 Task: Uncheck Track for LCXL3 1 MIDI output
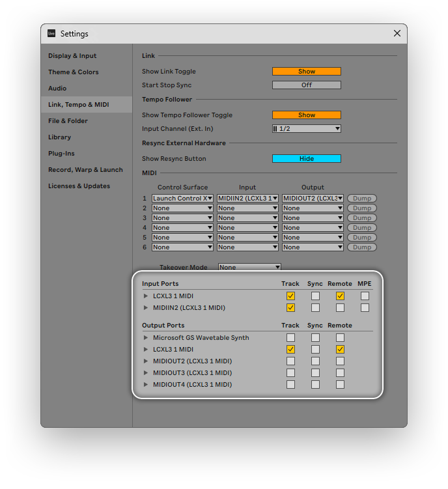tap(290, 350)
